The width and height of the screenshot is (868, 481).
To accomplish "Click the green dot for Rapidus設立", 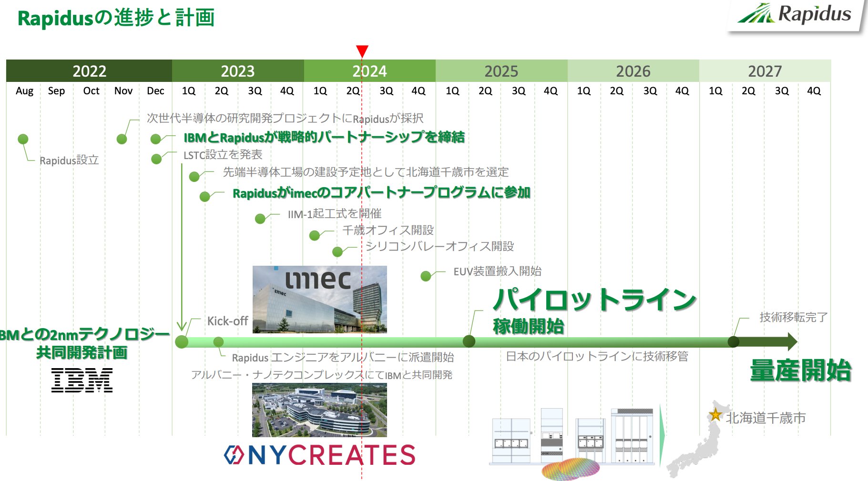I will tap(23, 139).
